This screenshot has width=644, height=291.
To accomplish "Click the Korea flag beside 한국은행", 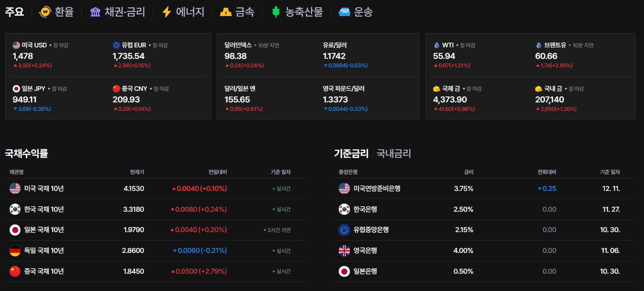I will click(x=344, y=209).
